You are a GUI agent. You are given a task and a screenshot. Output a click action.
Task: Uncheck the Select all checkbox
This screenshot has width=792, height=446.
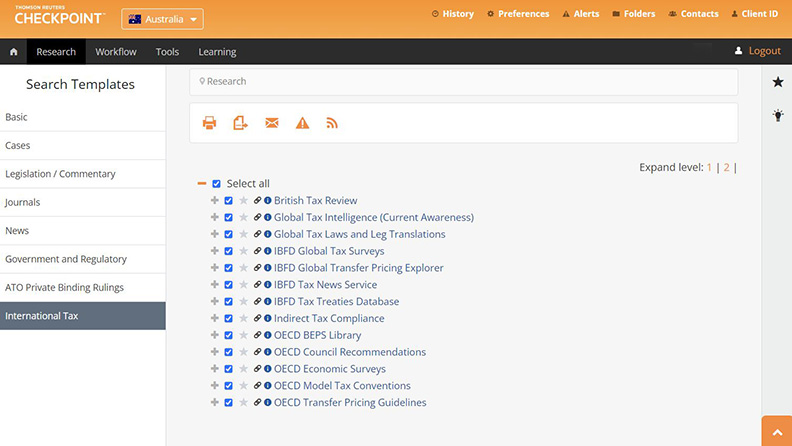216,184
